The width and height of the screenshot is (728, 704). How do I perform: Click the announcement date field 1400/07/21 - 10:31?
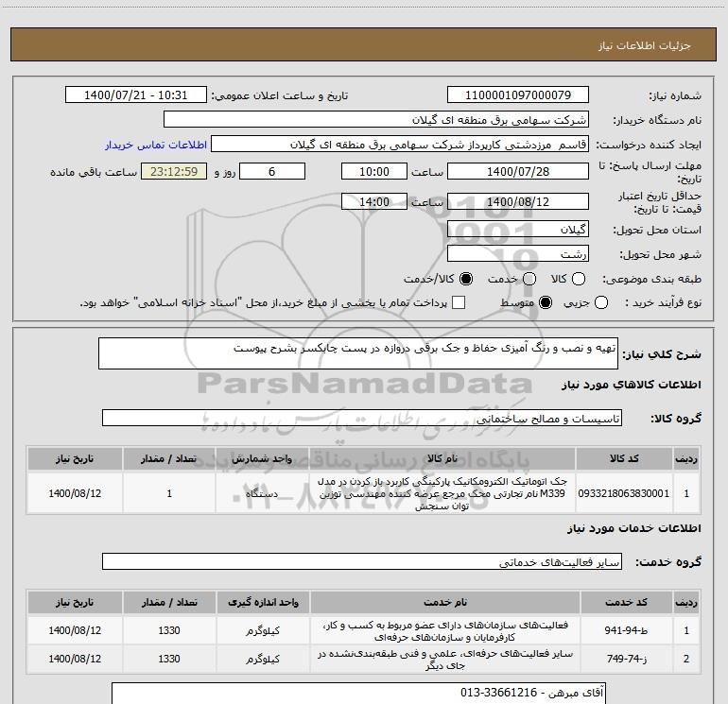point(135,95)
